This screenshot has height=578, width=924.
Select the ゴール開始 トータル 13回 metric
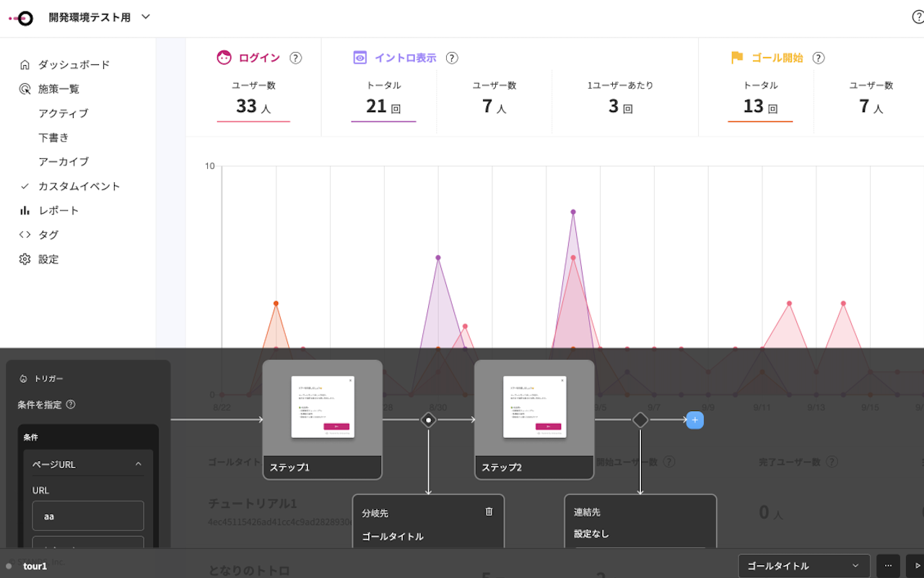point(760,100)
